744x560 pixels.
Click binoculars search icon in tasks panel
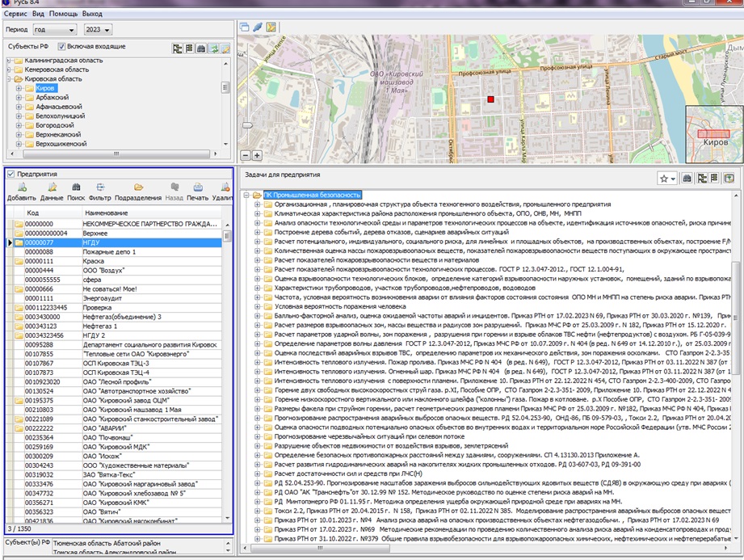click(687, 178)
